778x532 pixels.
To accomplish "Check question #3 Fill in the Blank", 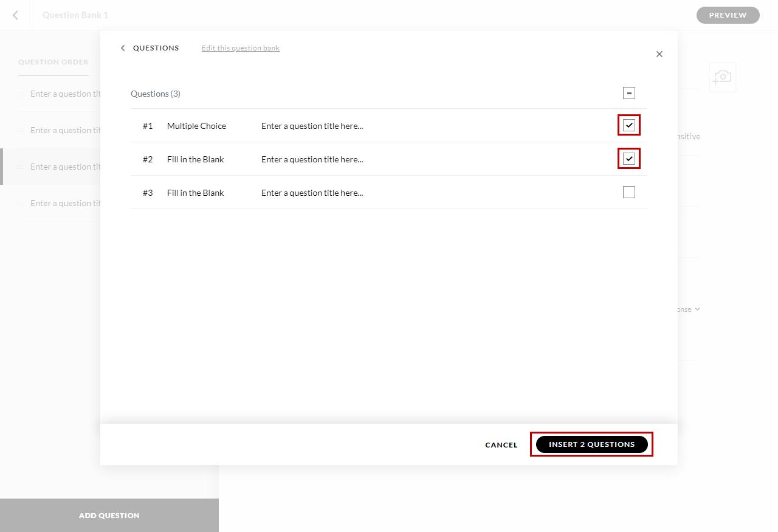I will click(629, 192).
